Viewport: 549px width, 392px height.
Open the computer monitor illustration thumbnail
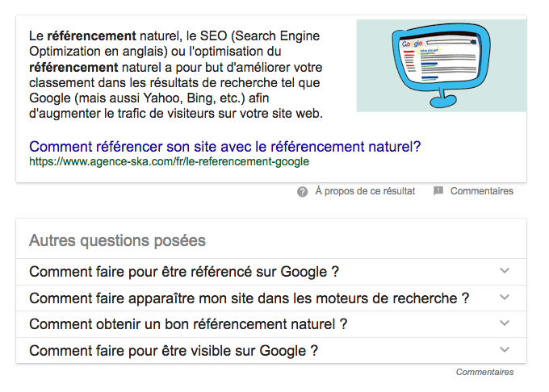pos(441,66)
